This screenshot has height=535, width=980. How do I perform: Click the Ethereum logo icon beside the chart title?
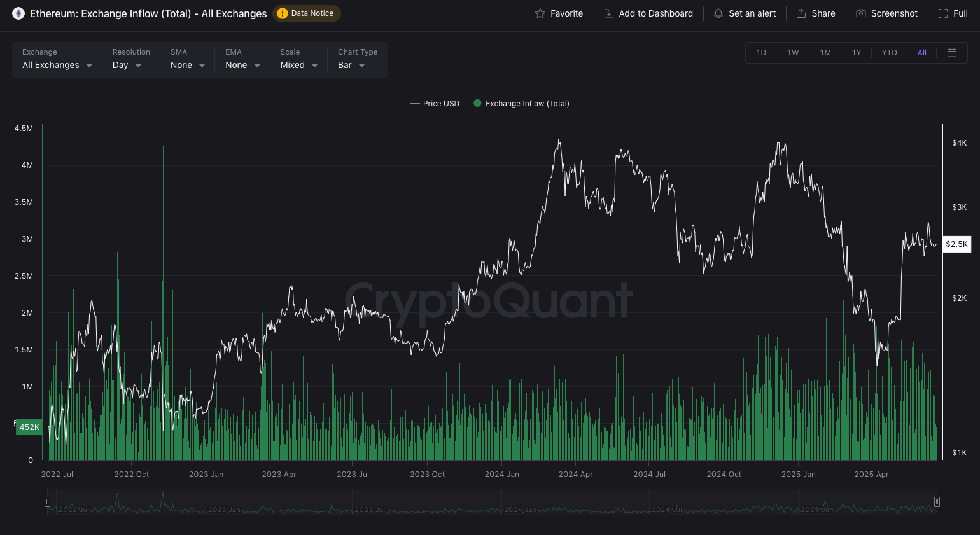tap(18, 13)
